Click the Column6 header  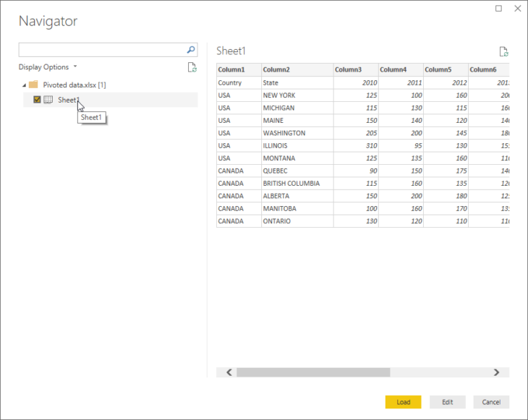(x=489, y=69)
